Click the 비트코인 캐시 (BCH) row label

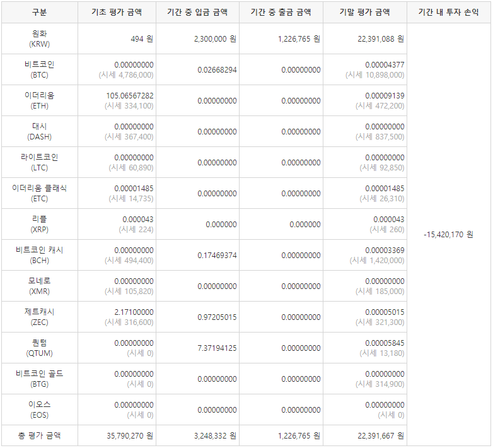tap(39, 255)
